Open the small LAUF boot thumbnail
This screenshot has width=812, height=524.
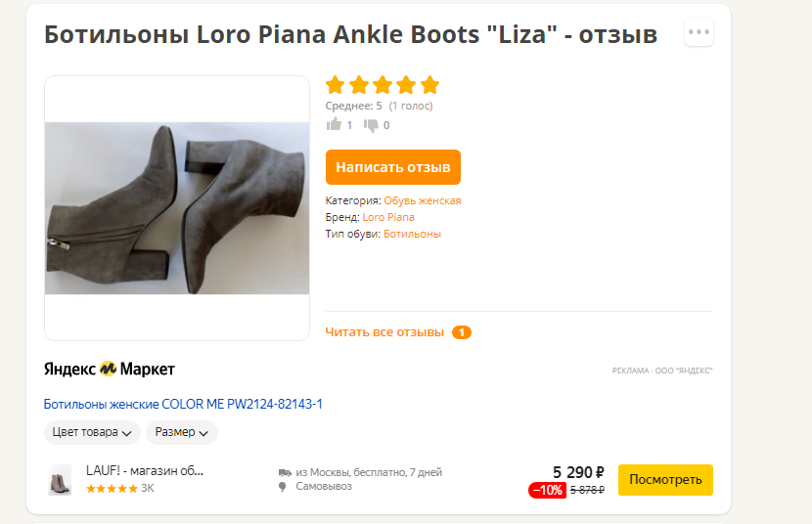coord(60,479)
